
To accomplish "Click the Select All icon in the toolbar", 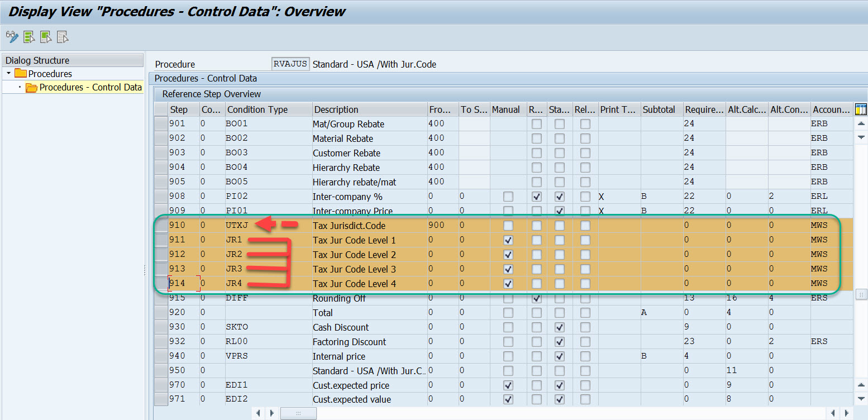I will tap(28, 37).
